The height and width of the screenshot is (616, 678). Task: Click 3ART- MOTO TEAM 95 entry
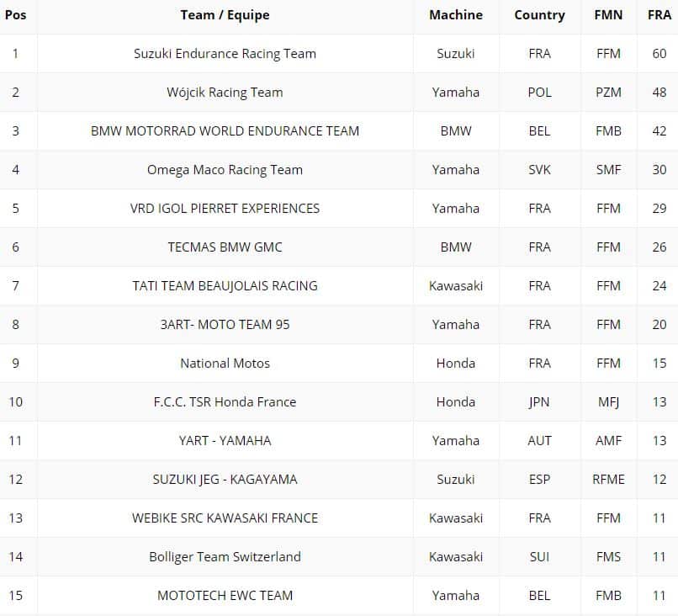coord(225,325)
